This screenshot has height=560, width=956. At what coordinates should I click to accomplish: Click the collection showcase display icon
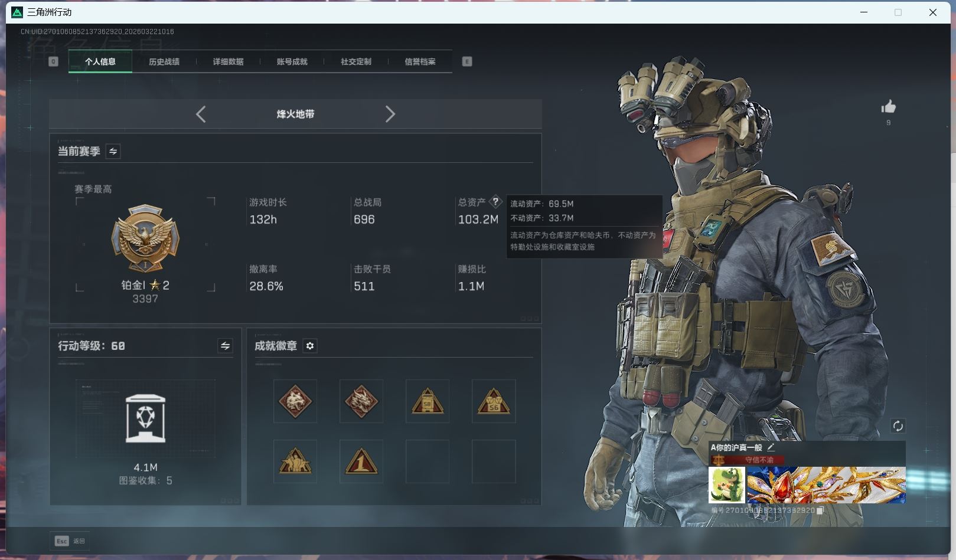tap(145, 418)
